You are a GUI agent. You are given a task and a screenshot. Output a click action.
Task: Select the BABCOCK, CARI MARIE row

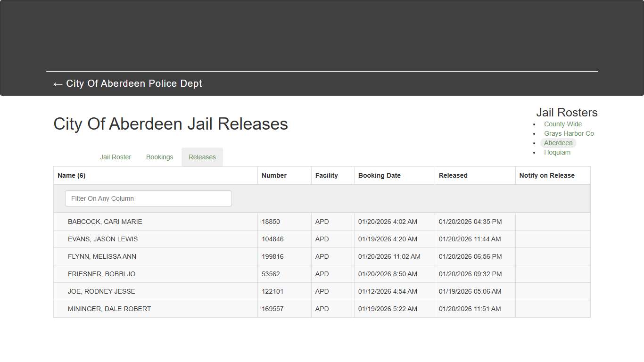[x=105, y=222]
